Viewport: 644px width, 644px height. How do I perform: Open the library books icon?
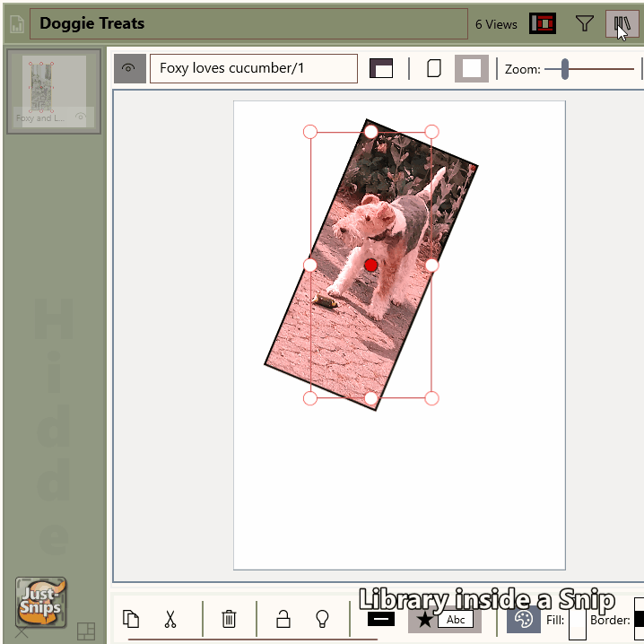(x=622, y=24)
